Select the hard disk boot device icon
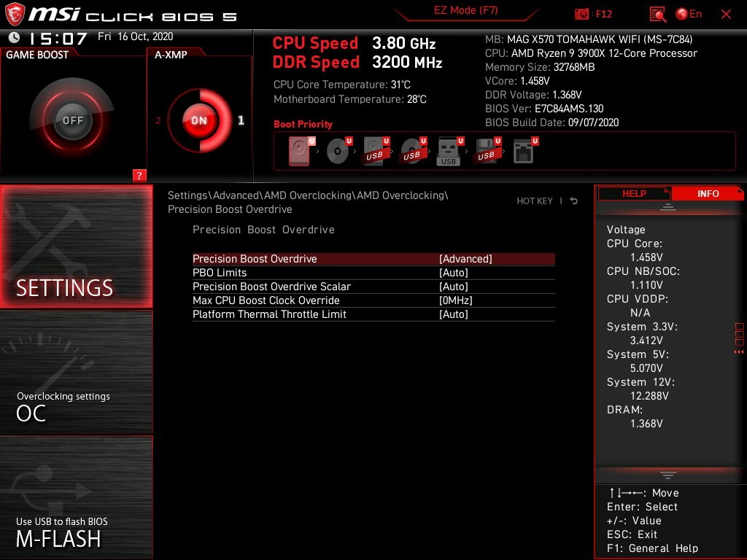747x560 pixels. (300, 151)
